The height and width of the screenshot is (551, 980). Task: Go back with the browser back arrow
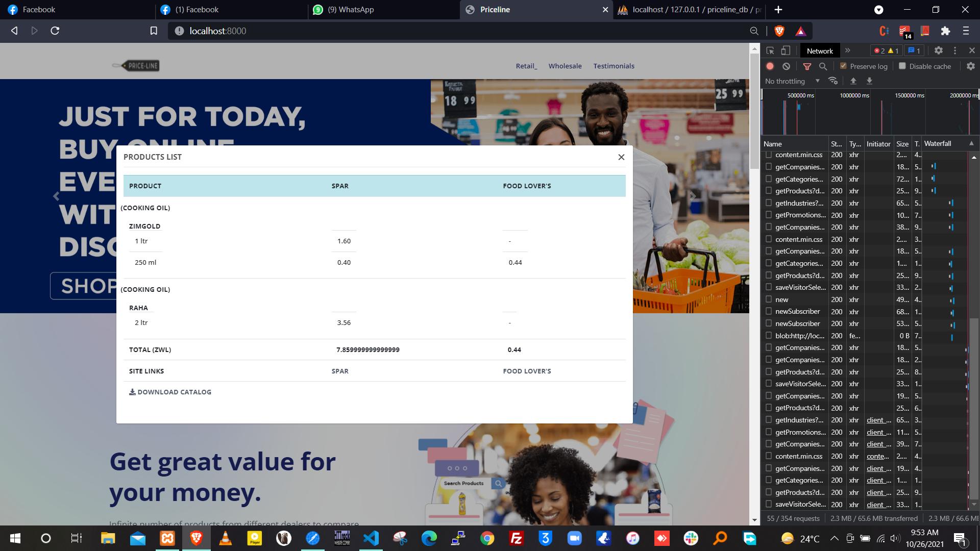[x=14, y=31]
